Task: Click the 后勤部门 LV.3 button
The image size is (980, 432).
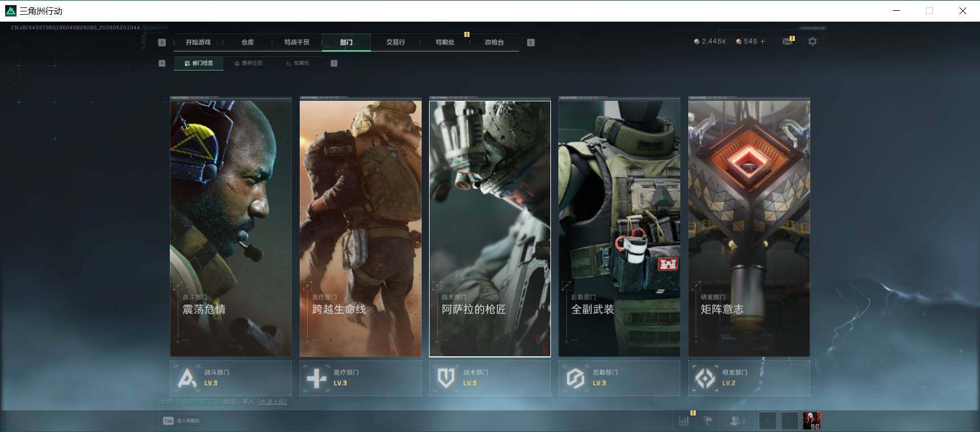Action: click(x=619, y=378)
